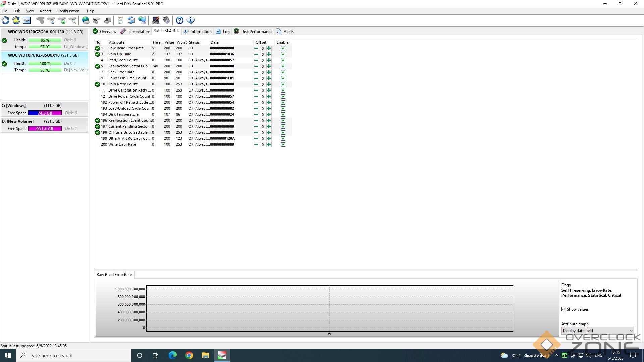Viewport: 644px width, 362px height.
Task: Click the refresh disk status toolbar icon
Action: [x=5, y=20]
